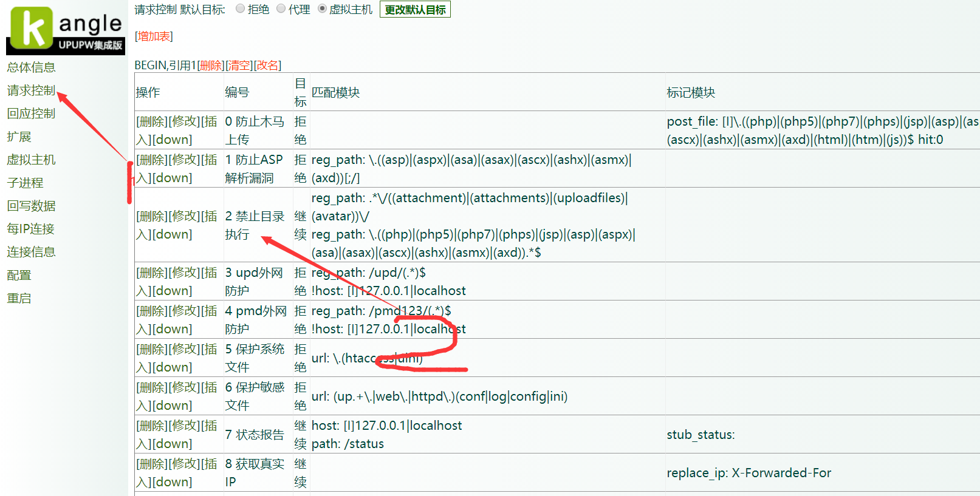Screen dimensions: 980x496
Task: Open the 虚拟主机 sidebar item
Action: (x=31, y=160)
